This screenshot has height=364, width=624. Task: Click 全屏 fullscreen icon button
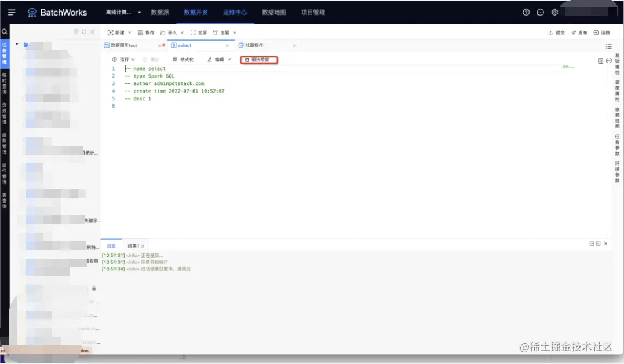coord(193,32)
